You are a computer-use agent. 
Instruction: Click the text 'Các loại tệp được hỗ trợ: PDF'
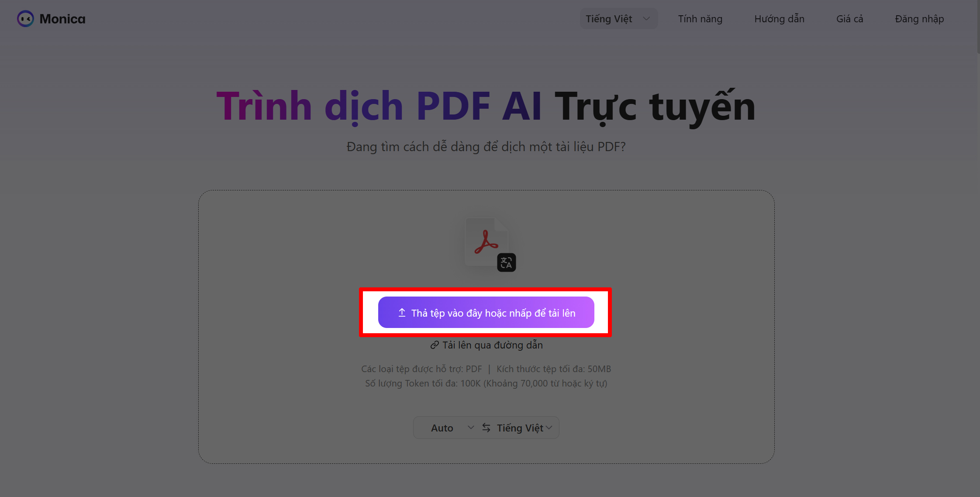click(421, 369)
